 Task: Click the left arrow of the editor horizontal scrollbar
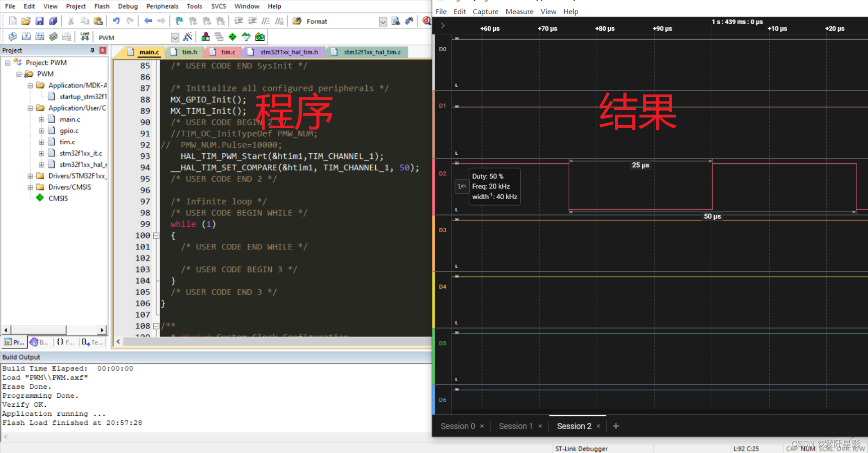[x=118, y=341]
